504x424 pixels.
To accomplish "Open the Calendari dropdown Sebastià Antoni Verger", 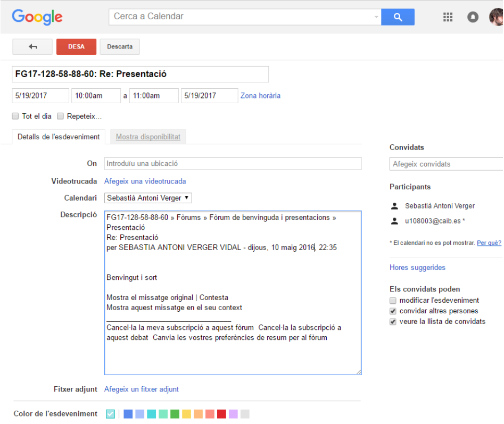I will pyautogui.click(x=148, y=198).
